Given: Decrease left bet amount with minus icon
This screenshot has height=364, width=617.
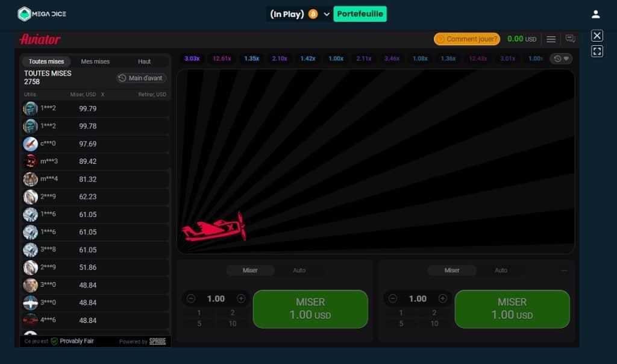Looking at the screenshot, I should [191, 298].
